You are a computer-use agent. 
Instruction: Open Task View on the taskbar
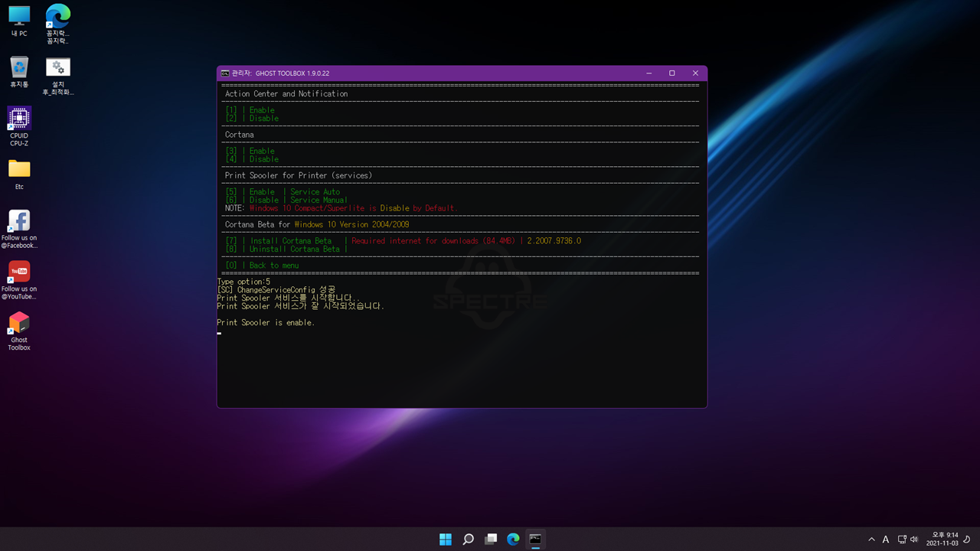(x=491, y=539)
